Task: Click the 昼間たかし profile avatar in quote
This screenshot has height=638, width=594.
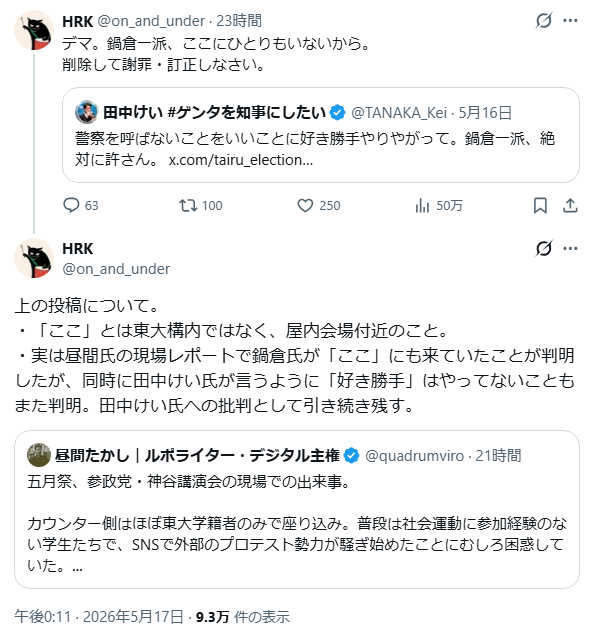Action: tap(39, 455)
